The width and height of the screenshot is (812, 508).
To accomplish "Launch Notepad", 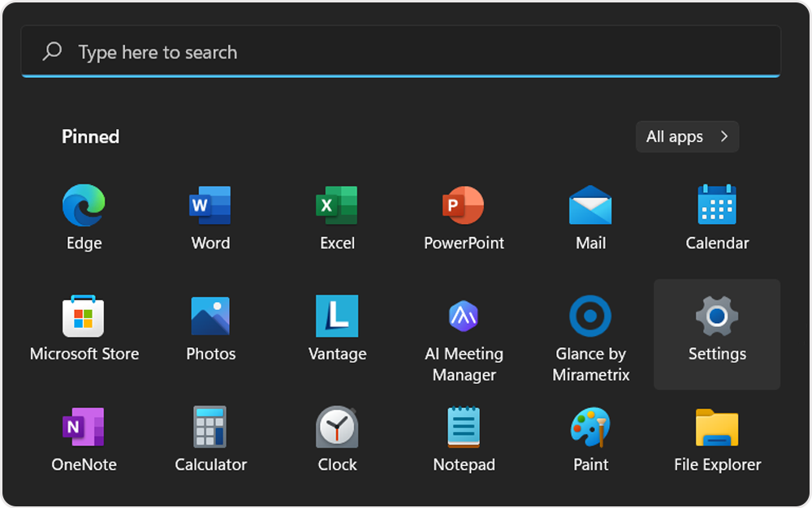I will click(x=464, y=438).
